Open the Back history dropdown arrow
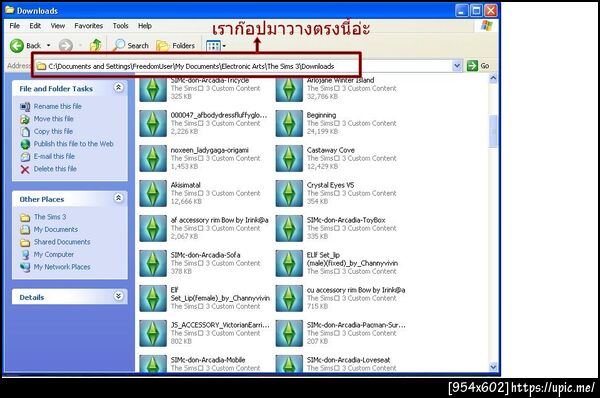 [49, 46]
